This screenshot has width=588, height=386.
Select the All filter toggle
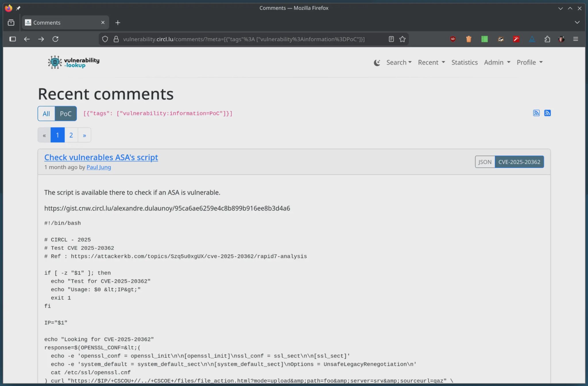[x=46, y=114]
